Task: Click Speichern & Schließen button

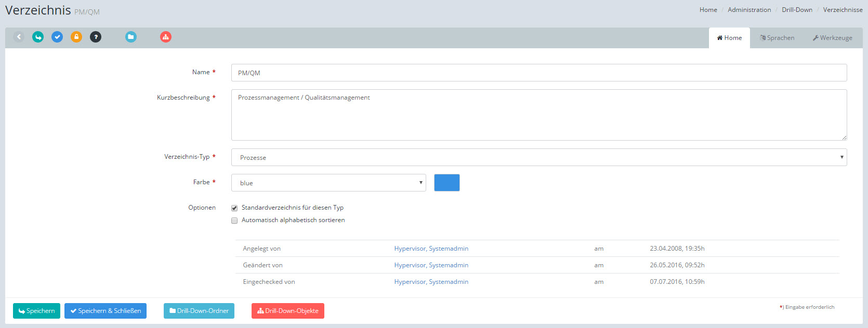Action: point(106,311)
